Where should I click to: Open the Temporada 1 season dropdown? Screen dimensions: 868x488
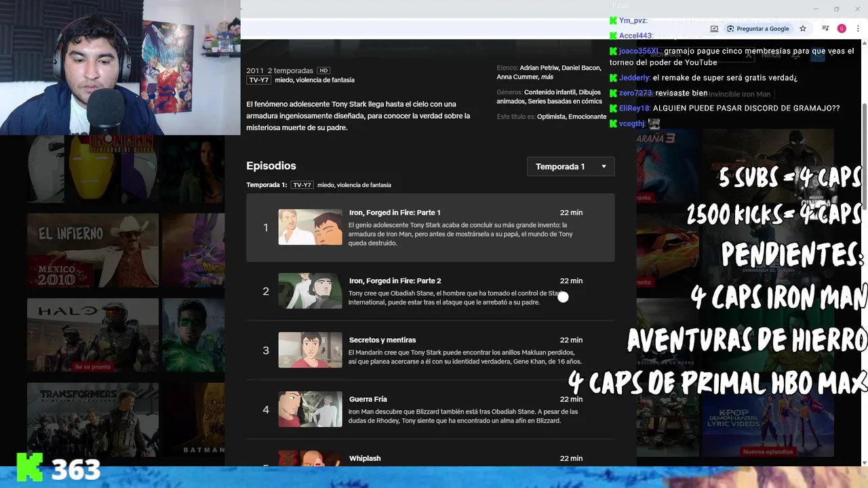point(571,167)
